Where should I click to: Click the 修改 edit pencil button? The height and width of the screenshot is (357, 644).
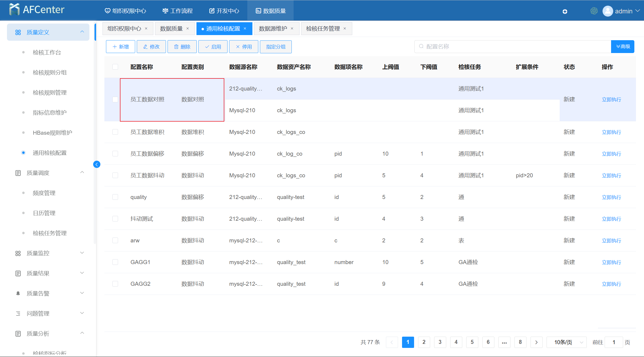click(151, 47)
